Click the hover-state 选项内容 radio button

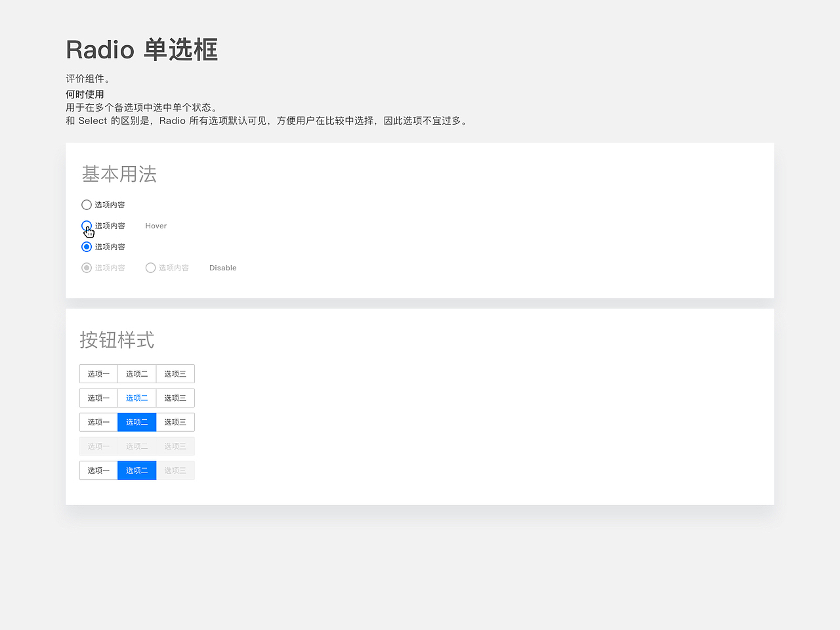[87, 225]
